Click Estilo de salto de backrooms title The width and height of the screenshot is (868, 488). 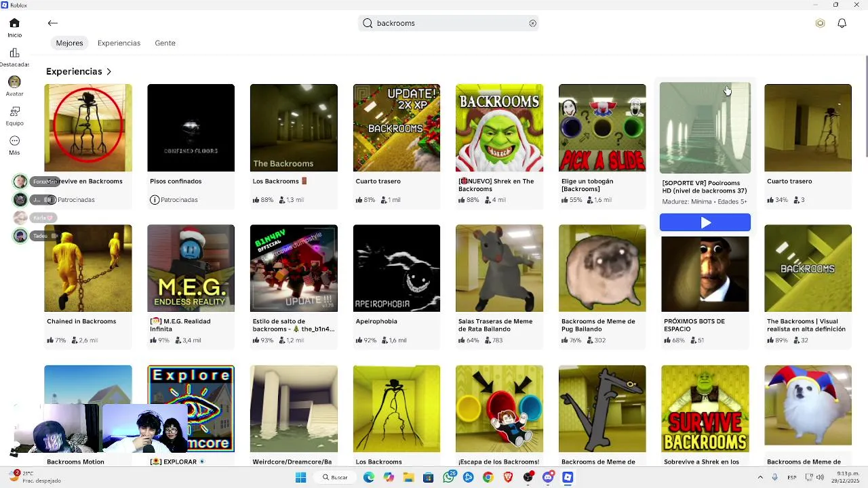294,325
